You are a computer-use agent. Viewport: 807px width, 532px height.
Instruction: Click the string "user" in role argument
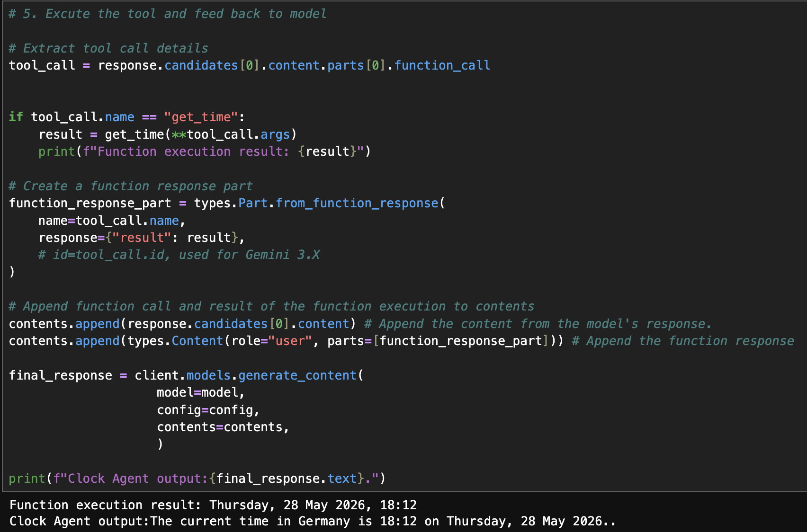(290, 341)
